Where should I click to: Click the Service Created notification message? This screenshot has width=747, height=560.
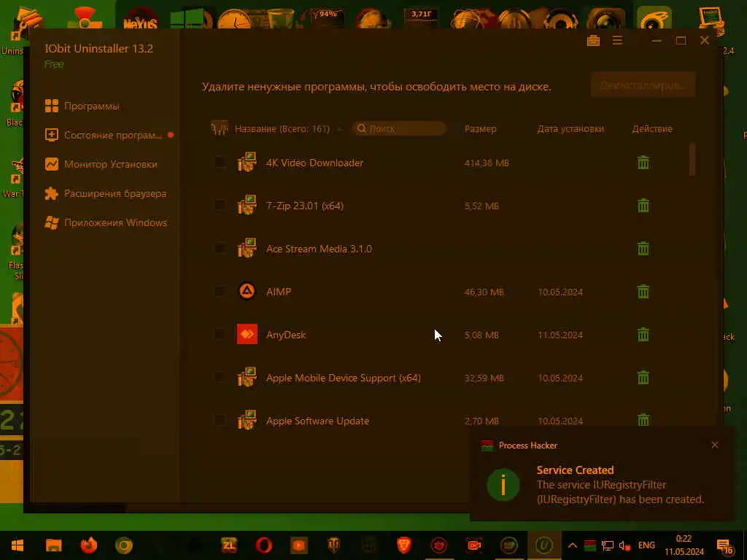620,485
